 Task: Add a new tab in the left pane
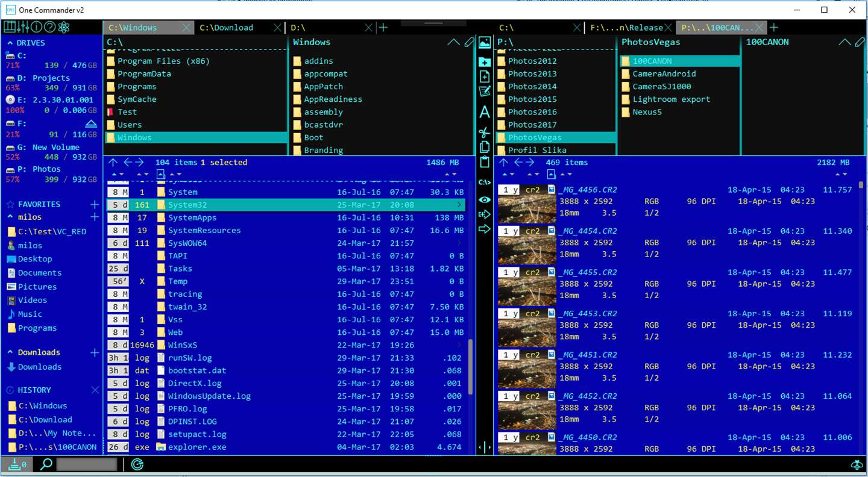(x=383, y=28)
